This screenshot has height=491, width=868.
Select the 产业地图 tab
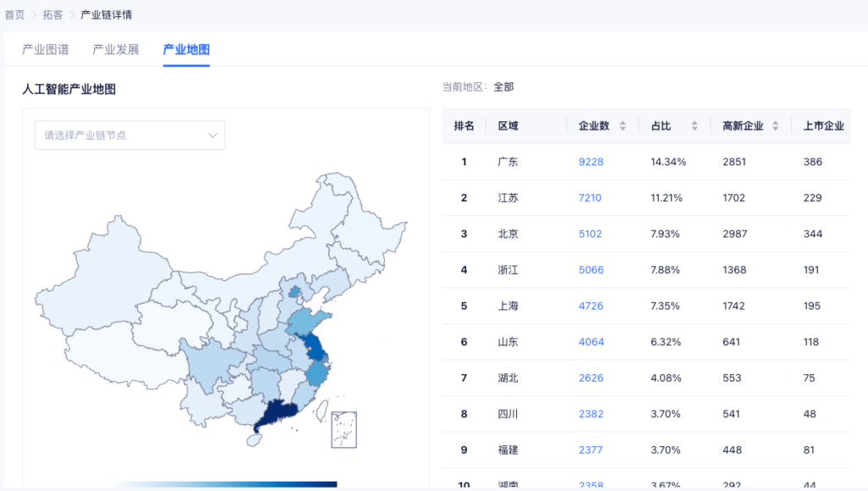(186, 49)
